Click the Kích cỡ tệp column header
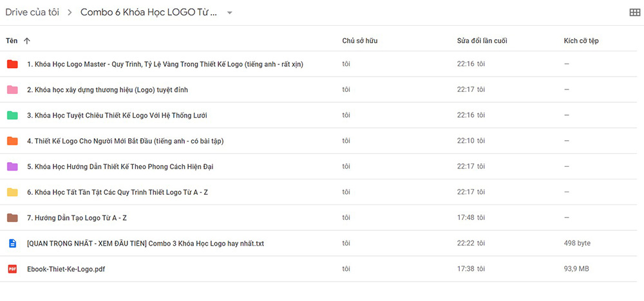 [x=581, y=41]
